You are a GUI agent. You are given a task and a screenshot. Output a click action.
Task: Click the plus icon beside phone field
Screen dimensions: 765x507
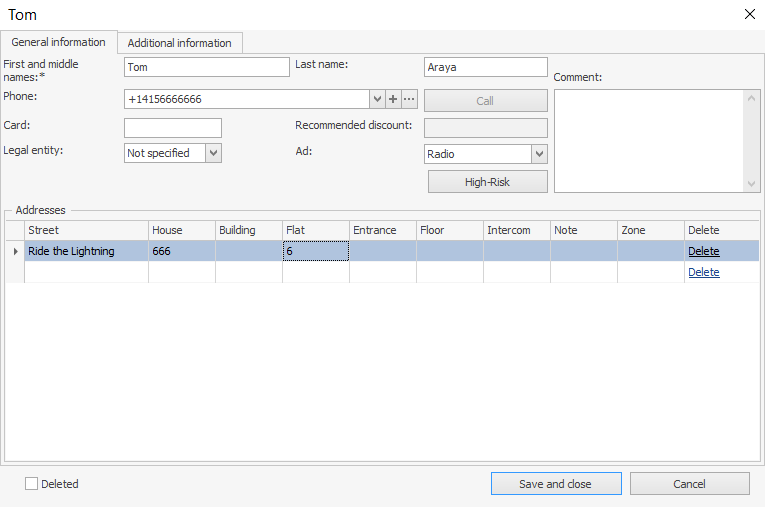click(x=393, y=99)
